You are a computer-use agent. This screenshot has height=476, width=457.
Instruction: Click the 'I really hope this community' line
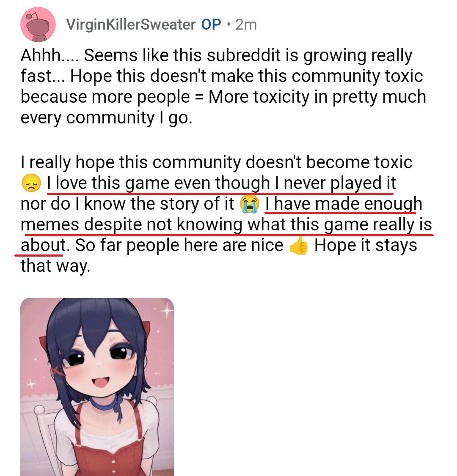pos(216,162)
